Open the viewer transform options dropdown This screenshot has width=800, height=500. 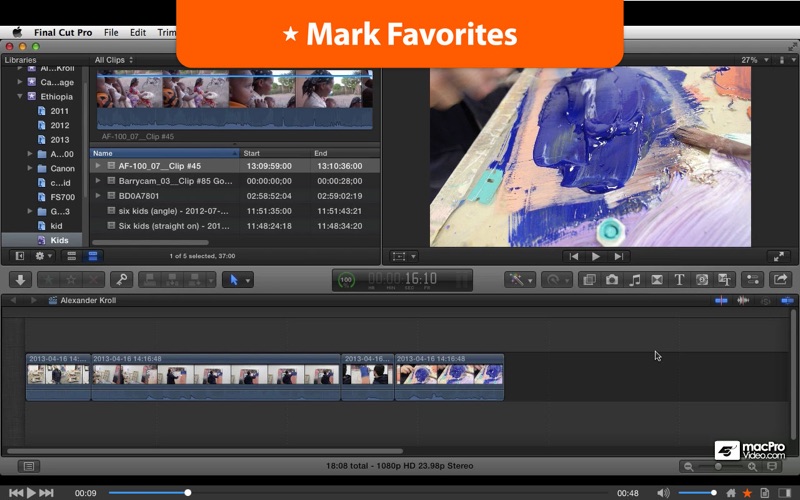click(404, 257)
